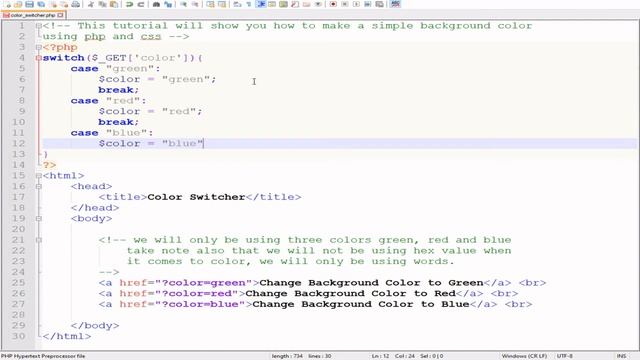This screenshot has height=360, width=640.
Task: Toggle the highlighted Indent Guide icon
Action: 260,4
